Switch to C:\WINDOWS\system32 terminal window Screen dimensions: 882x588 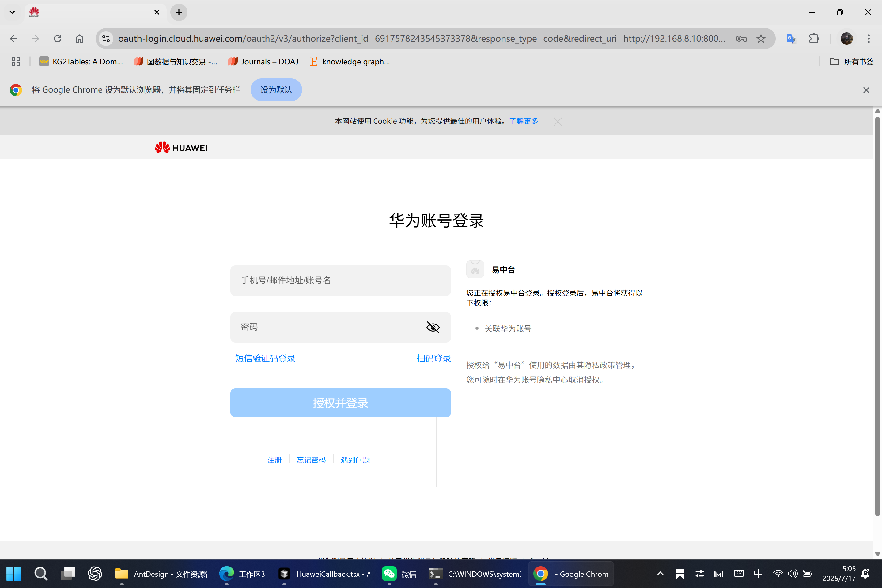coord(475,574)
